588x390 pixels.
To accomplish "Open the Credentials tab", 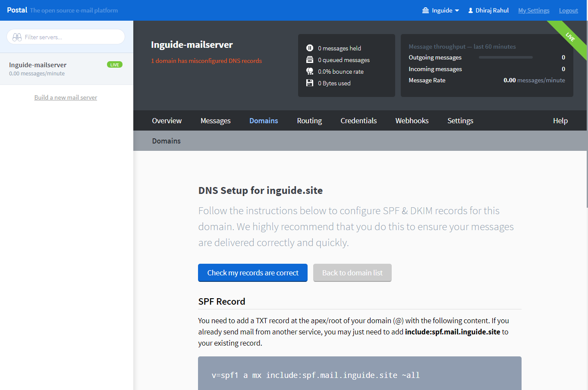I will point(358,121).
